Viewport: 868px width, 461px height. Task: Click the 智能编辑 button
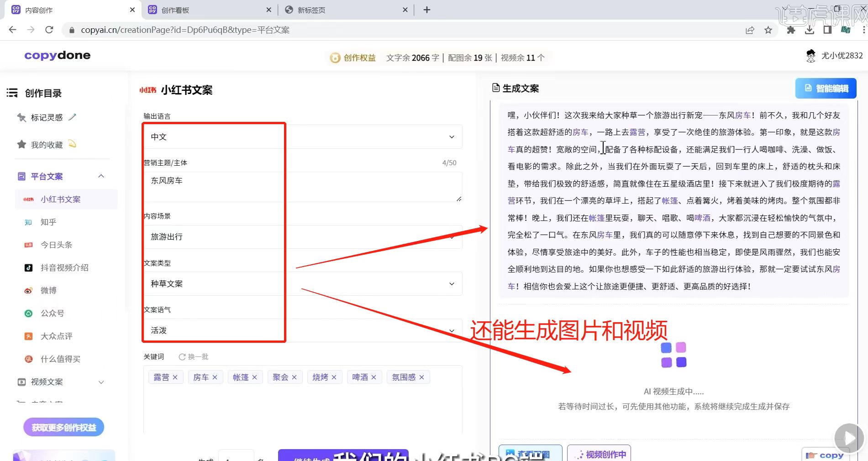[x=826, y=89]
